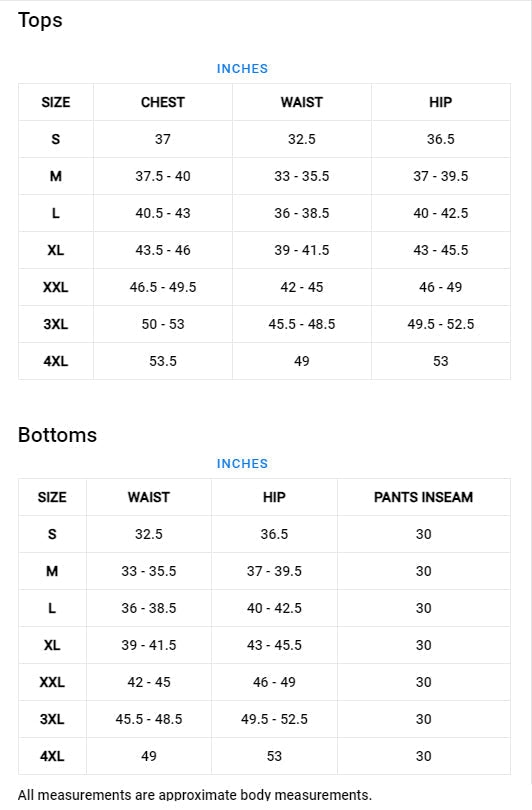Select the Tops heading text
The image size is (532, 810).
pos(40,21)
